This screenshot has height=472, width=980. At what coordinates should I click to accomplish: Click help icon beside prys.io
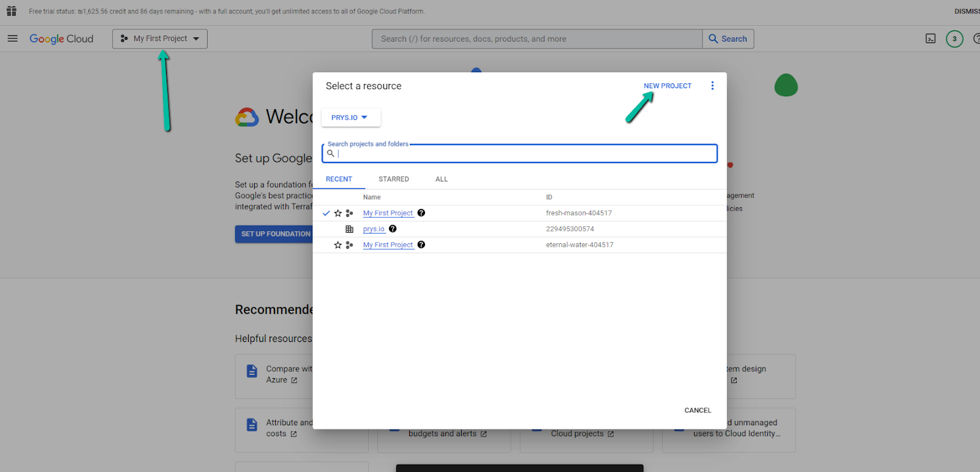(x=393, y=229)
